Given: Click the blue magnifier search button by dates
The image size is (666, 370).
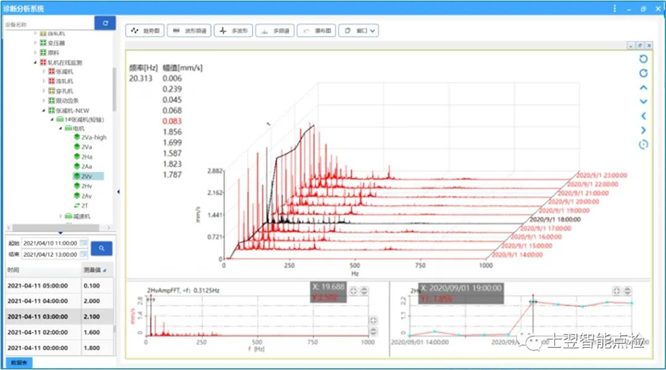Looking at the screenshot, I should tap(102, 248).
